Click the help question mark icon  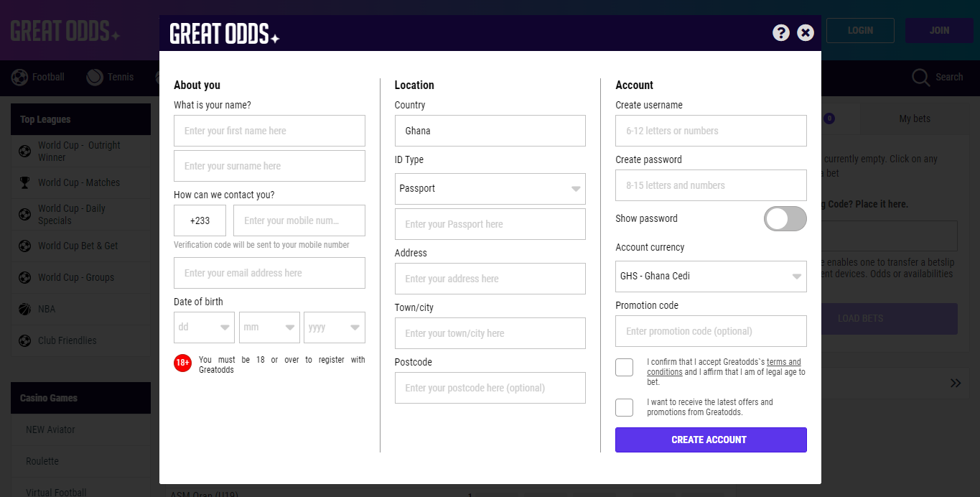tap(781, 32)
